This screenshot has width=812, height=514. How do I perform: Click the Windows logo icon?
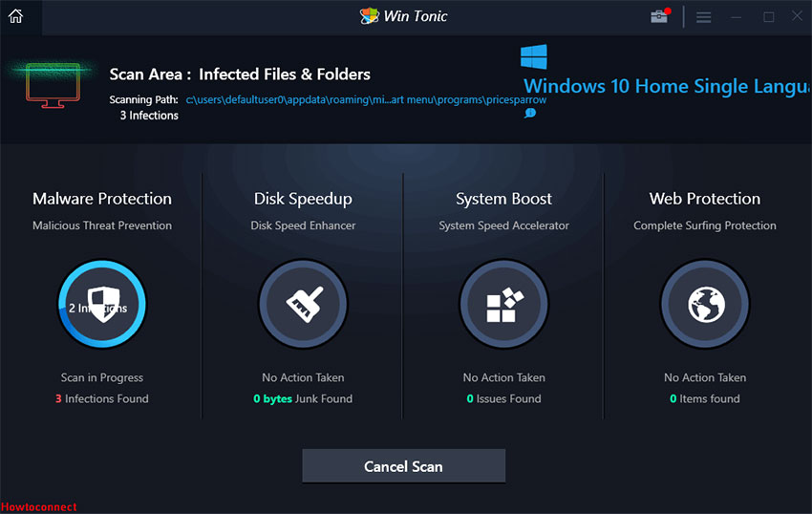(x=534, y=57)
